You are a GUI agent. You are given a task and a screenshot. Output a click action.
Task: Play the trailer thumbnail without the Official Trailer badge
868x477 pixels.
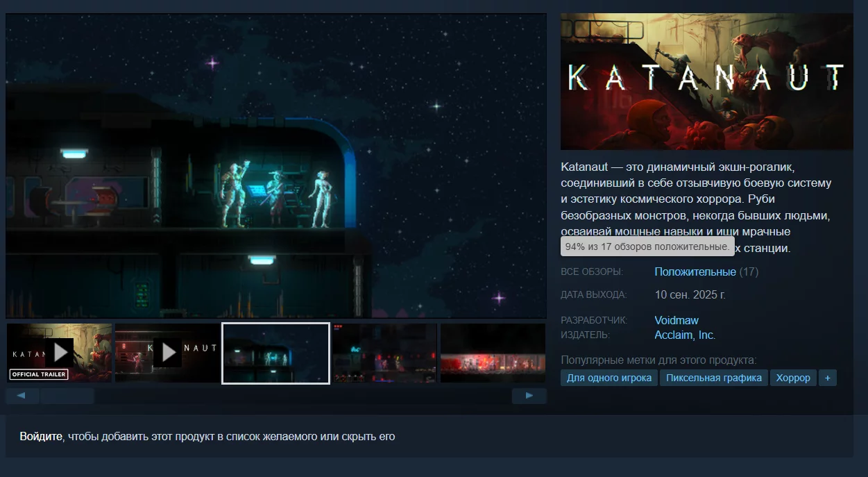(x=167, y=353)
